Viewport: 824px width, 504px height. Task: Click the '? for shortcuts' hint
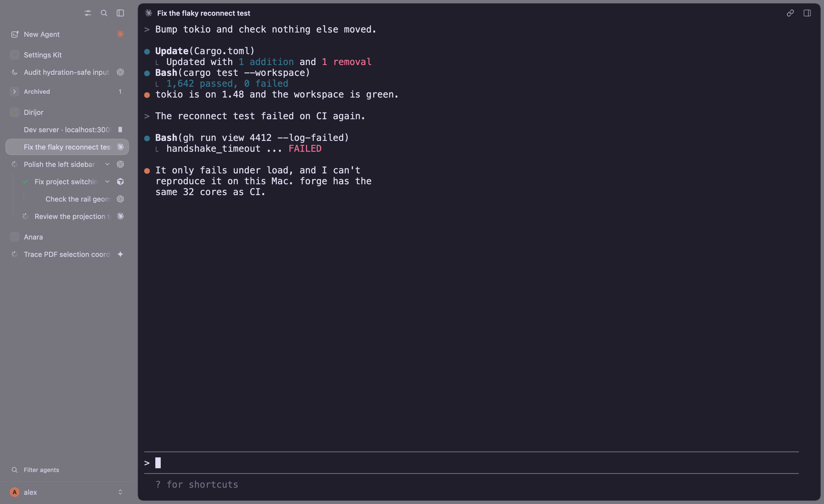coord(197,484)
